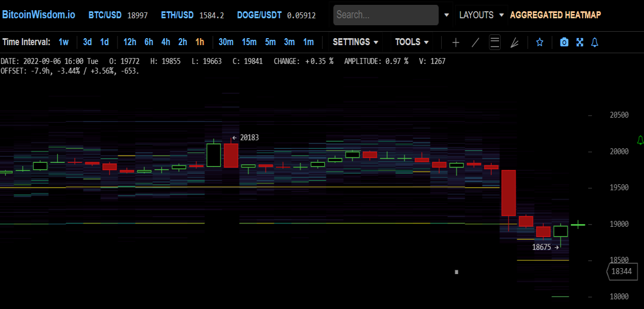This screenshot has width=644, height=309.
Task: Open the ETH/USD market link
Action: click(177, 15)
